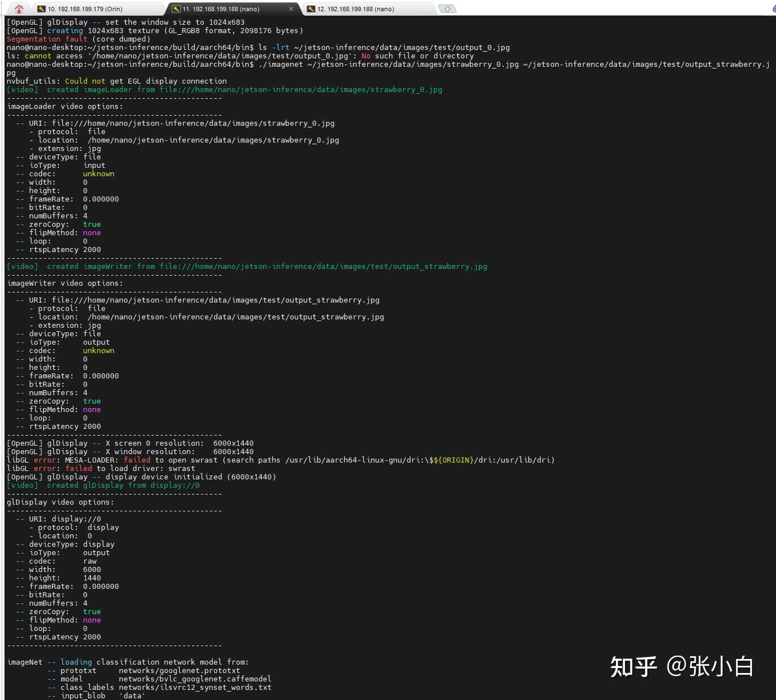Click the 'codec: raw' line

(56, 561)
